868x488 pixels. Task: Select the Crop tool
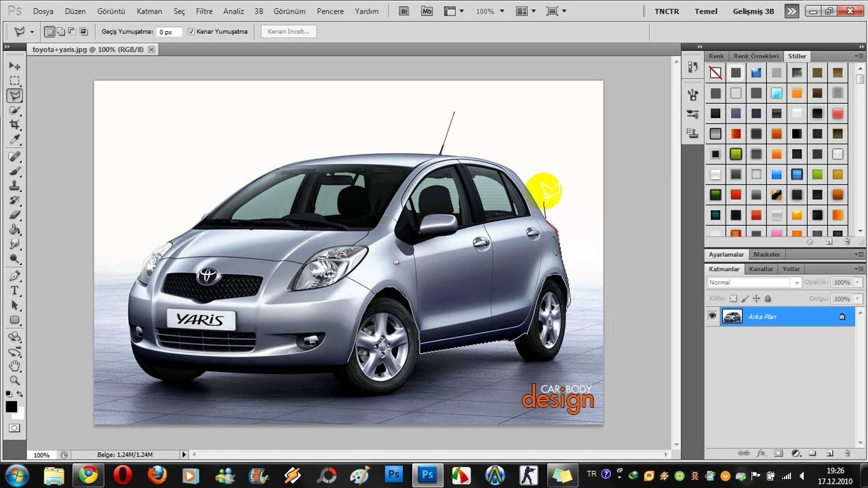click(x=14, y=125)
